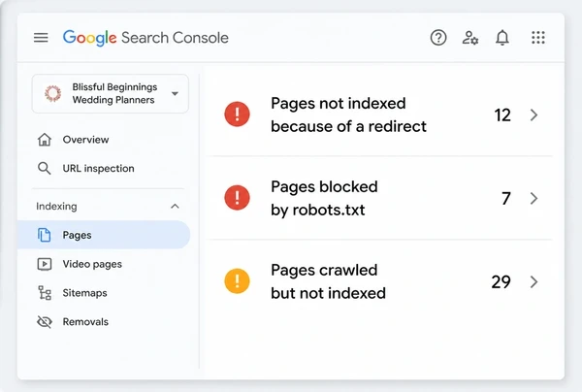Click the count 29 for crawled pages
This screenshot has height=392, width=582.
click(501, 281)
